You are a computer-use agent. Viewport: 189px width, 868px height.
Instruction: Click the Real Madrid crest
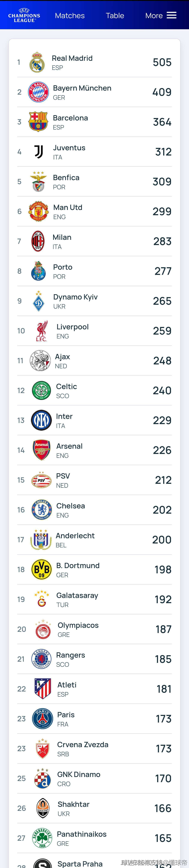[37, 63]
